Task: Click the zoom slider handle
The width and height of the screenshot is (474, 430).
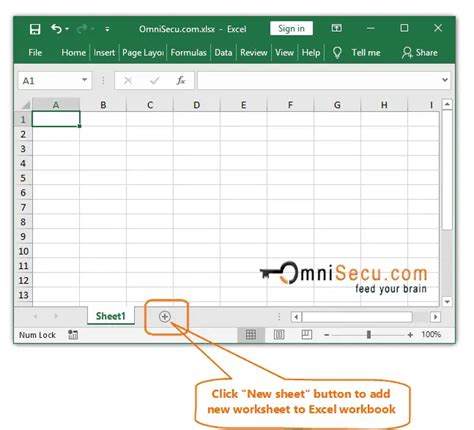Action: 369,334
